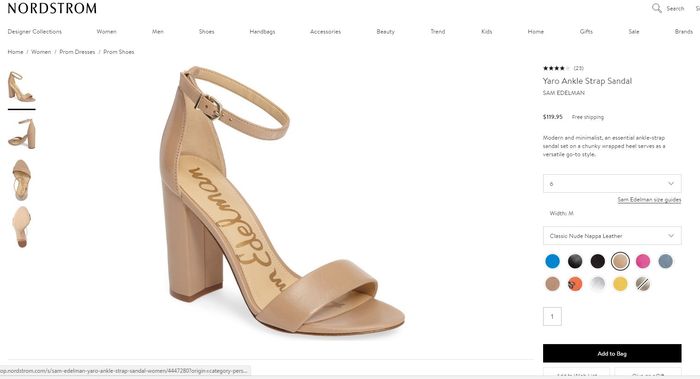
Task: Go to Women breadcrumb link
Action: [x=41, y=52]
